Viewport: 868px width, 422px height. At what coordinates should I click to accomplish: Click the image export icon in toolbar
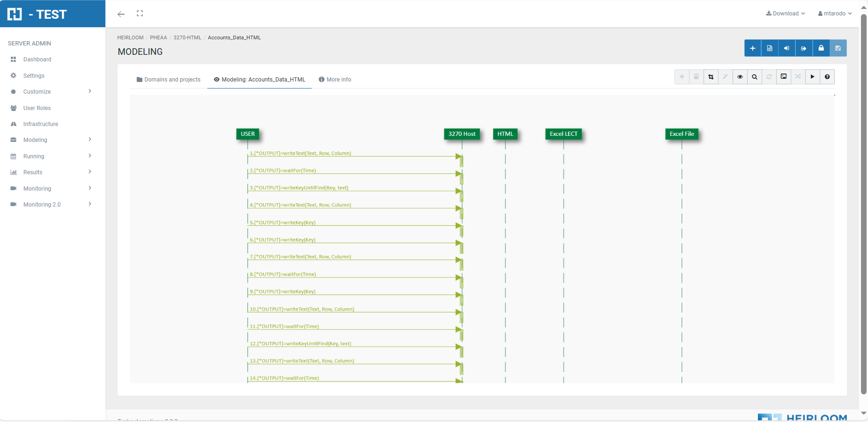(783, 77)
